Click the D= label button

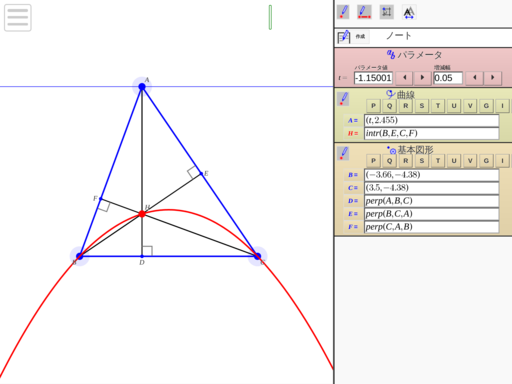(x=353, y=201)
